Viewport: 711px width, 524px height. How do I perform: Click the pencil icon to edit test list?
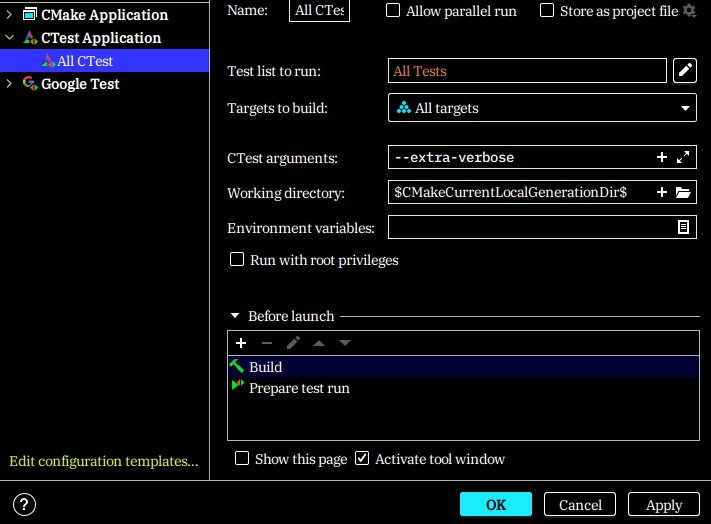click(x=685, y=70)
